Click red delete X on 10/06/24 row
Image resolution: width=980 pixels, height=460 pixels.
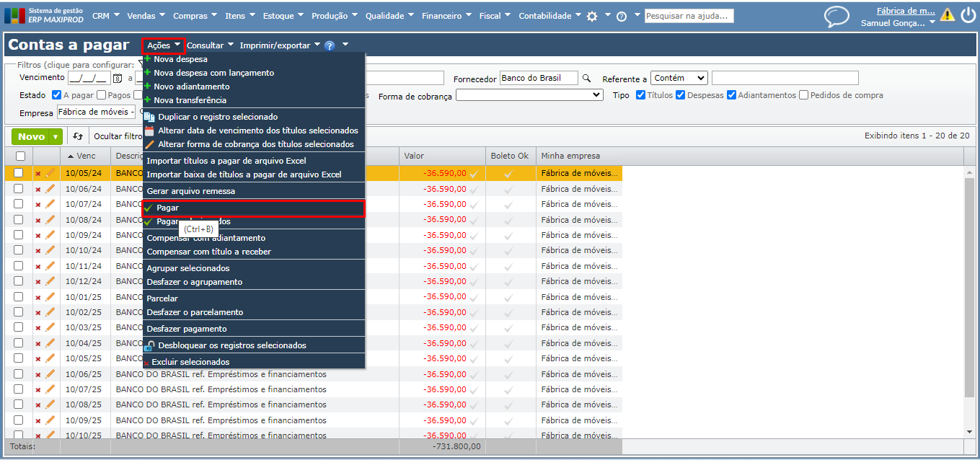coord(38,189)
